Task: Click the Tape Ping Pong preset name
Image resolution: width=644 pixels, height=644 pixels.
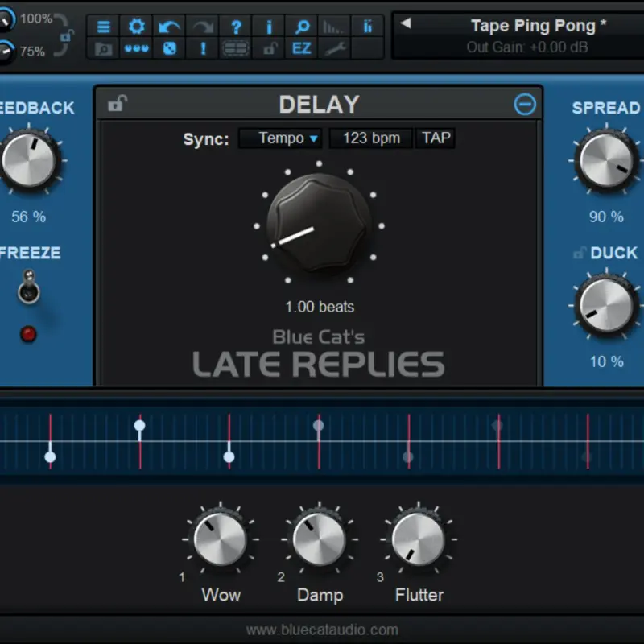Action: (x=539, y=26)
